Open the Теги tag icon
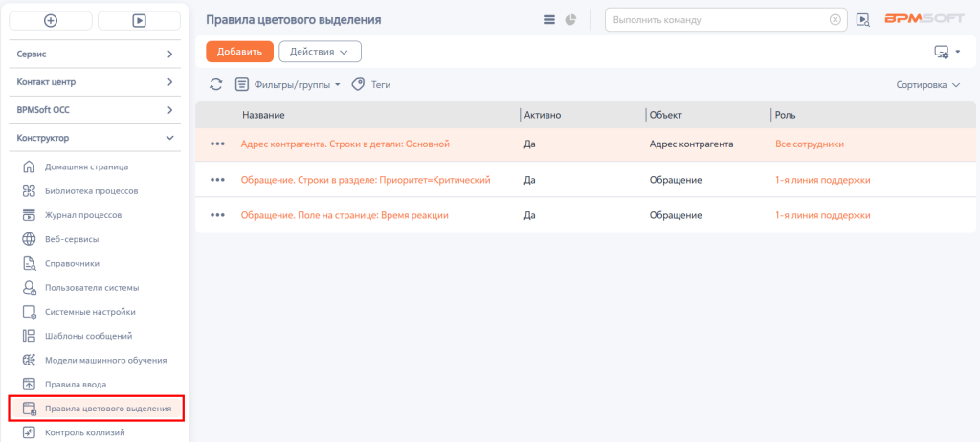 coord(358,84)
